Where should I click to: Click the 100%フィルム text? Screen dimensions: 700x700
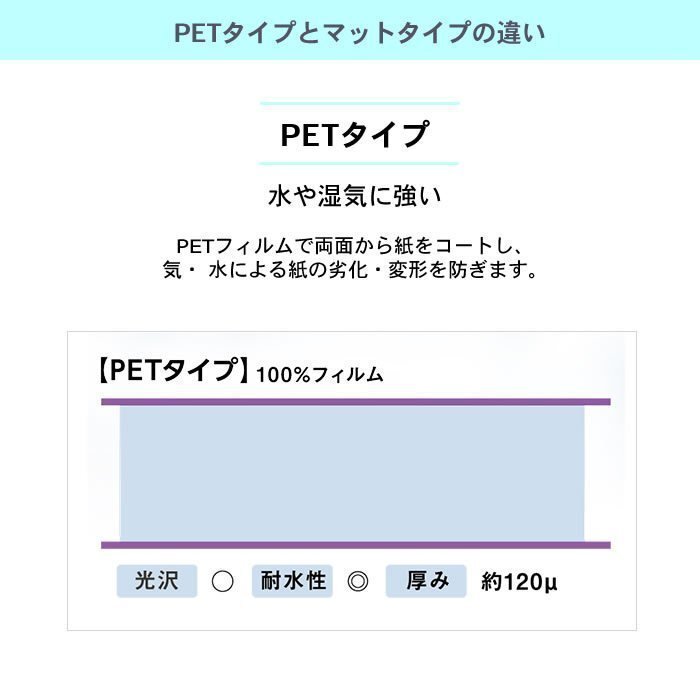319,375
